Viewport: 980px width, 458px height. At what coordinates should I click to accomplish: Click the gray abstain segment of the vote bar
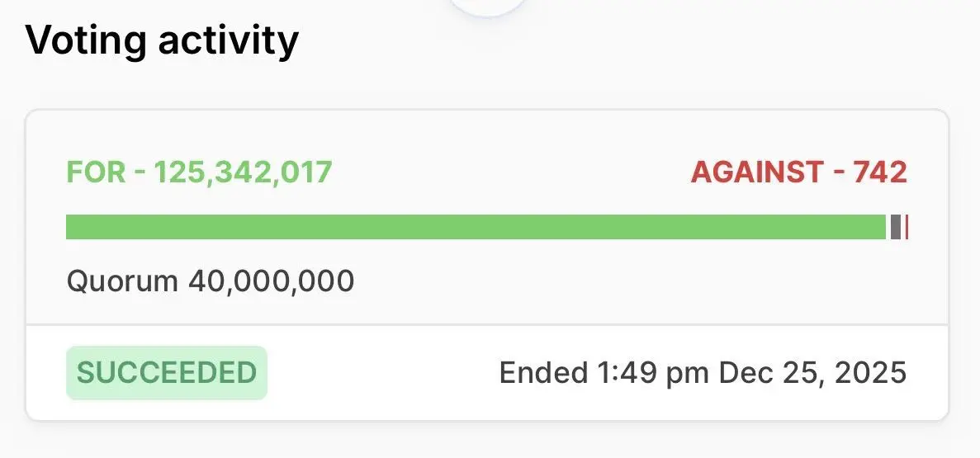click(x=894, y=227)
